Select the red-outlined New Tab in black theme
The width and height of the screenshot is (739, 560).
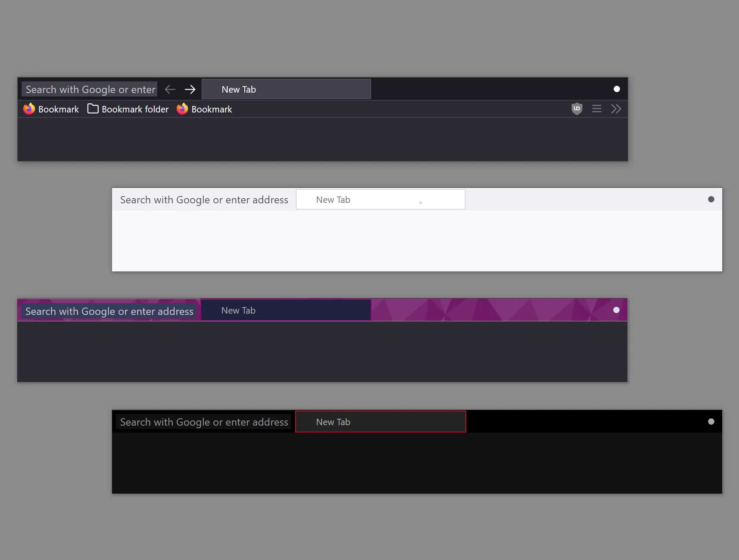point(380,421)
